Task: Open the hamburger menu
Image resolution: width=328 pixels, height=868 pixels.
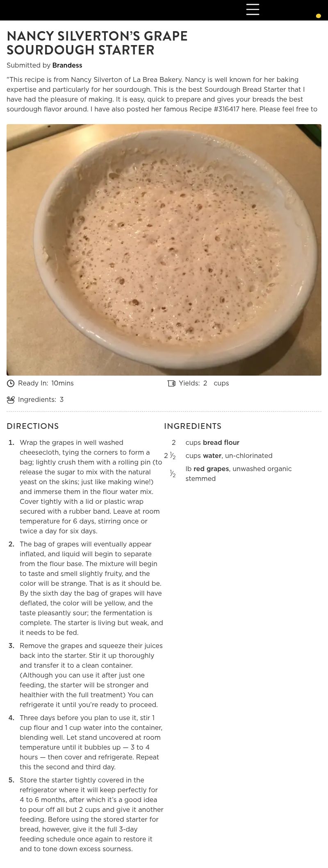Action: point(253,9)
